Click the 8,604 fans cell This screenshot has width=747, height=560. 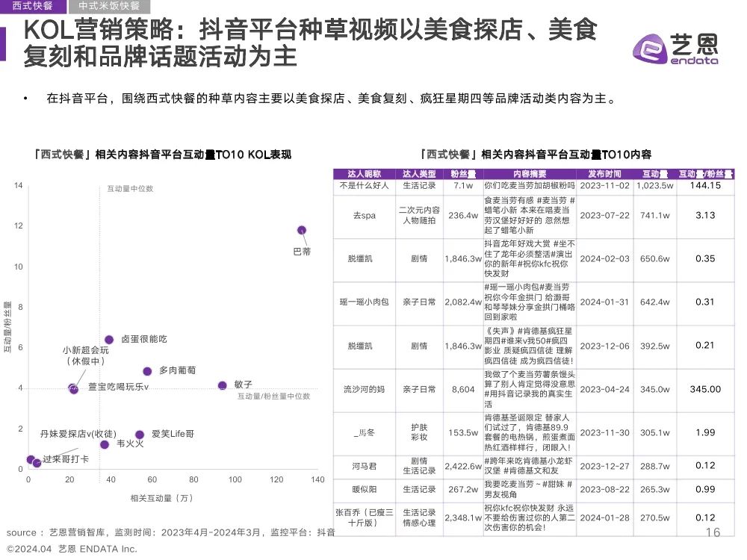463,390
